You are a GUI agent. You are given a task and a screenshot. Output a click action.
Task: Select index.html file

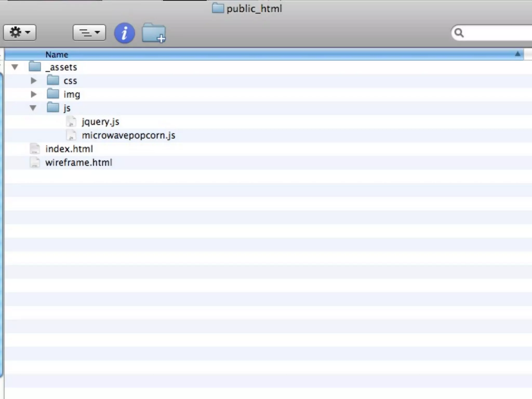coord(69,149)
